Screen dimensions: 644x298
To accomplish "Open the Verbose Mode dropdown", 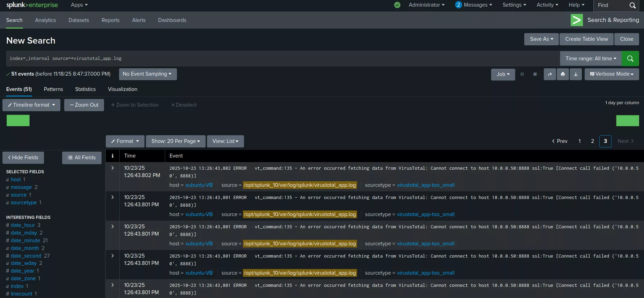I will click(x=612, y=74).
